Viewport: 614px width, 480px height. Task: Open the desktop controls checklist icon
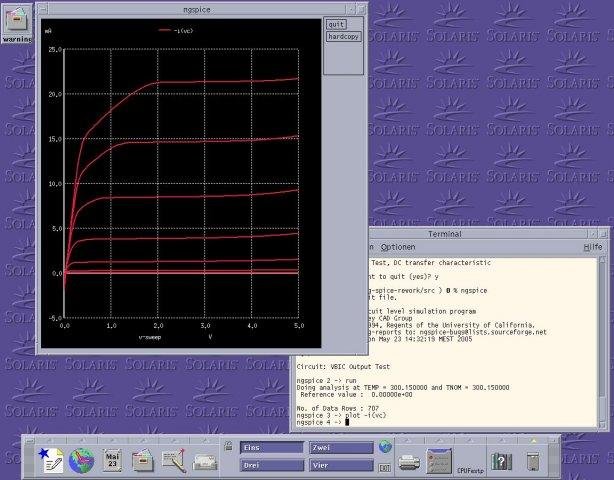[439, 461]
